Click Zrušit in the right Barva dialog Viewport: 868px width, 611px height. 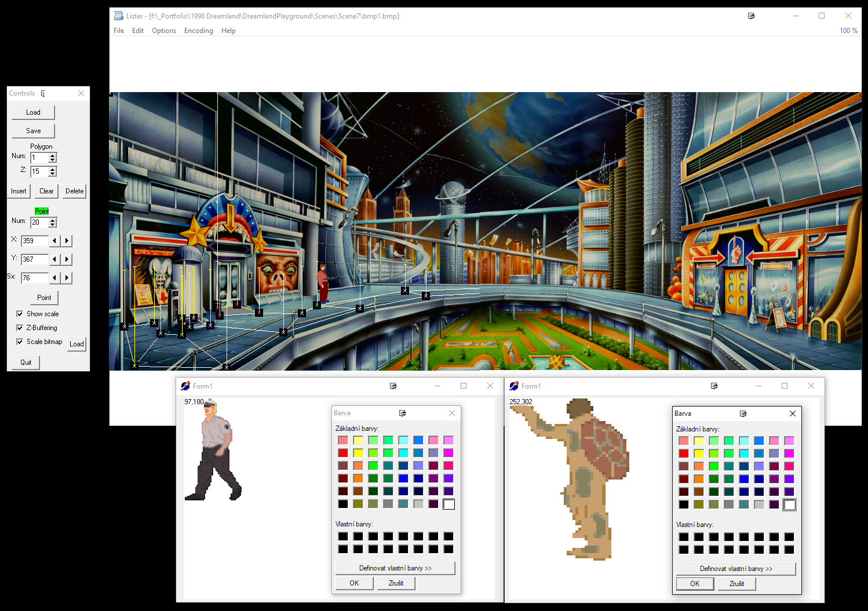(736, 584)
